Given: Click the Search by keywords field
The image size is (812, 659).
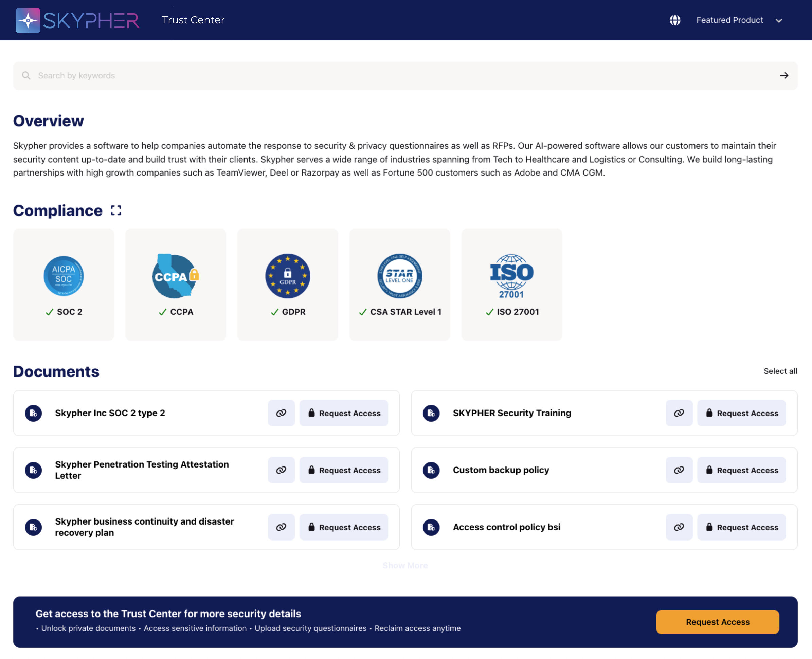Looking at the screenshot, I should coord(380,75).
